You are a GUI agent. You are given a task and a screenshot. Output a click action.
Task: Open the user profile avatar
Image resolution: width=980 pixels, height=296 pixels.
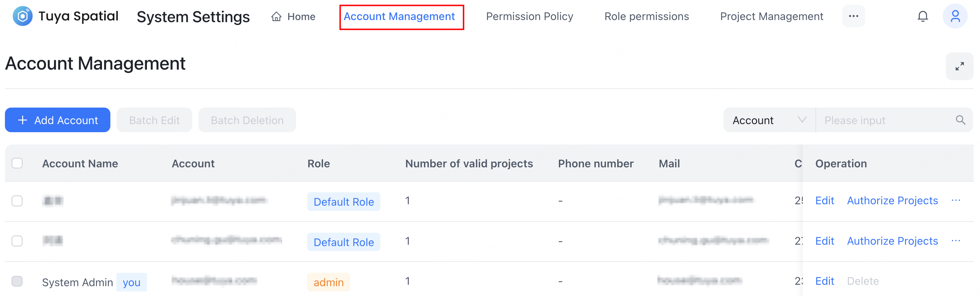(x=955, y=17)
